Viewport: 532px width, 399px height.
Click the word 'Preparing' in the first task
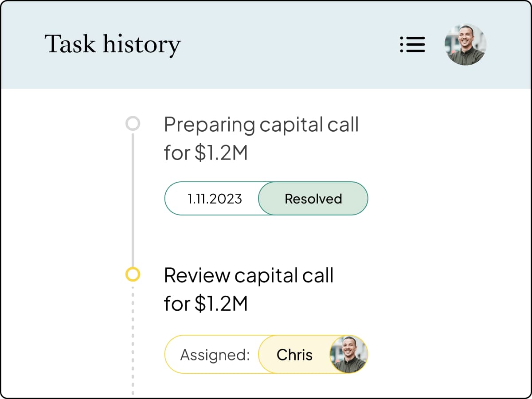[209, 125]
